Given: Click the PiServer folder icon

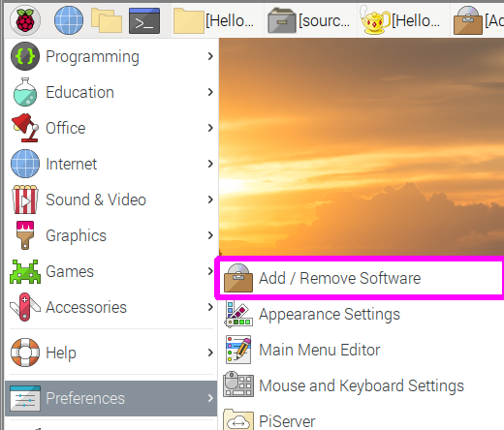Looking at the screenshot, I should click(x=238, y=419).
